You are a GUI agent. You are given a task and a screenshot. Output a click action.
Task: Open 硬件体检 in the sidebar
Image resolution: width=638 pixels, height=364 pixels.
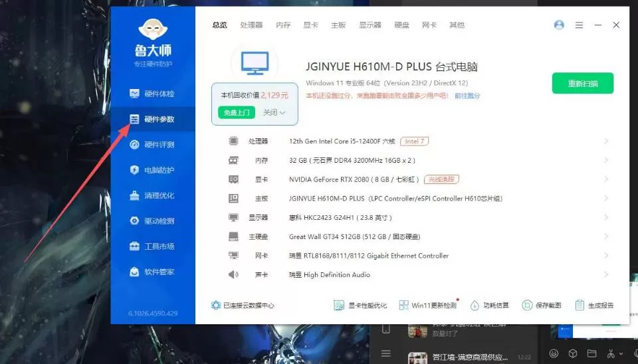click(x=152, y=94)
